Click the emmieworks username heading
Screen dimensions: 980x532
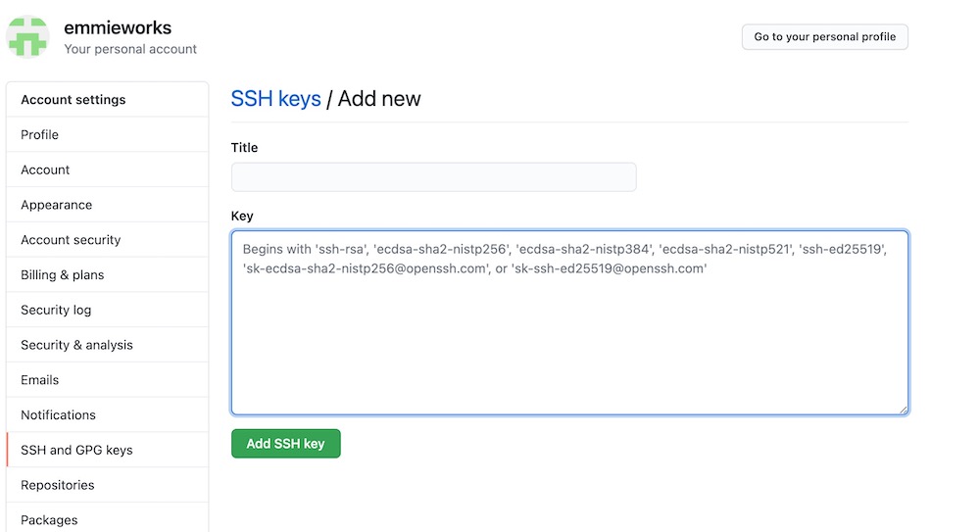click(118, 27)
